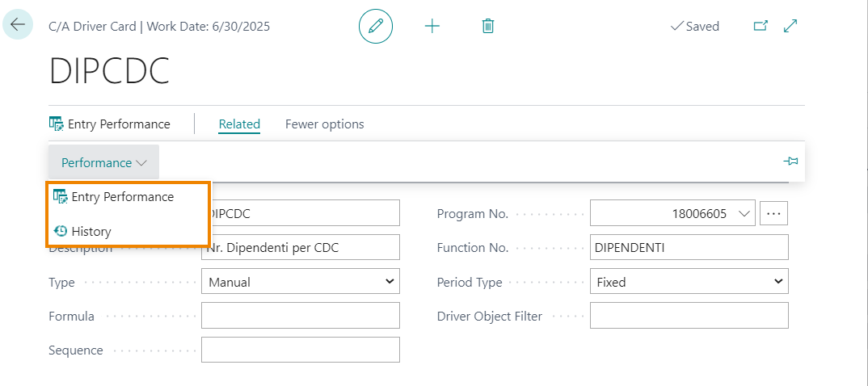The height and width of the screenshot is (386, 868).
Task: Open the Period Type dropdown showing Fixed
Action: 689,282
